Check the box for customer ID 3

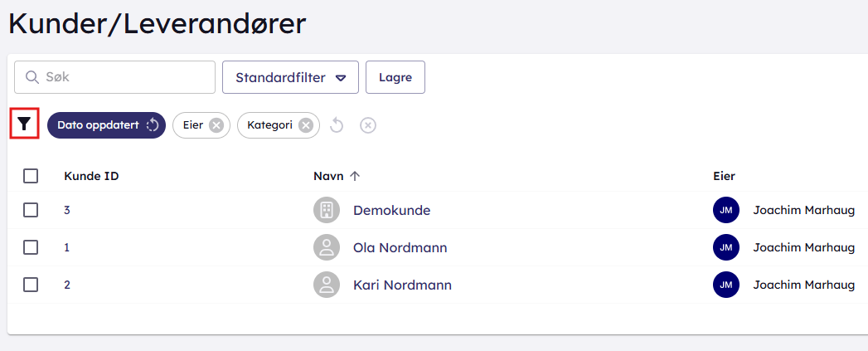(31, 210)
